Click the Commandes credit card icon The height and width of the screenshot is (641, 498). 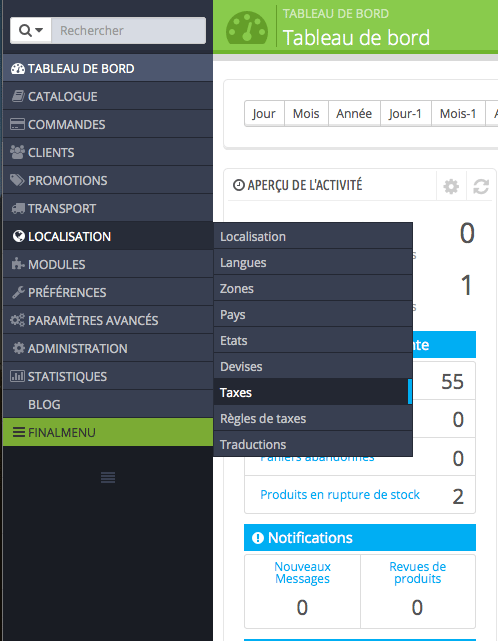pyautogui.click(x=17, y=124)
